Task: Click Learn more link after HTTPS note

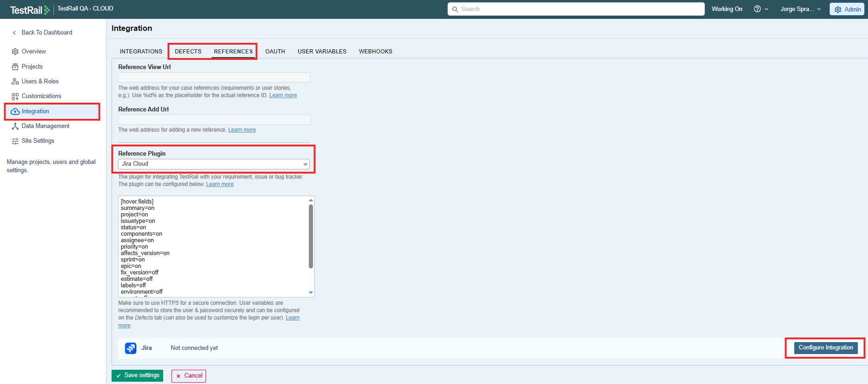Action: pyautogui.click(x=293, y=318)
